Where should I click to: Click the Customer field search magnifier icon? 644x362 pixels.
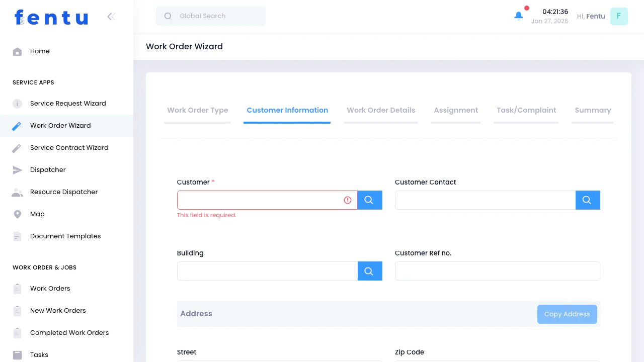[x=370, y=200]
